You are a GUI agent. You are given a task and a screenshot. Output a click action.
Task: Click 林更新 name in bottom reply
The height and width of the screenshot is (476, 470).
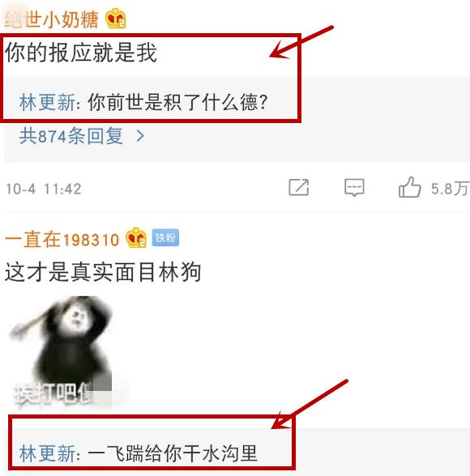click(x=47, y=453)
